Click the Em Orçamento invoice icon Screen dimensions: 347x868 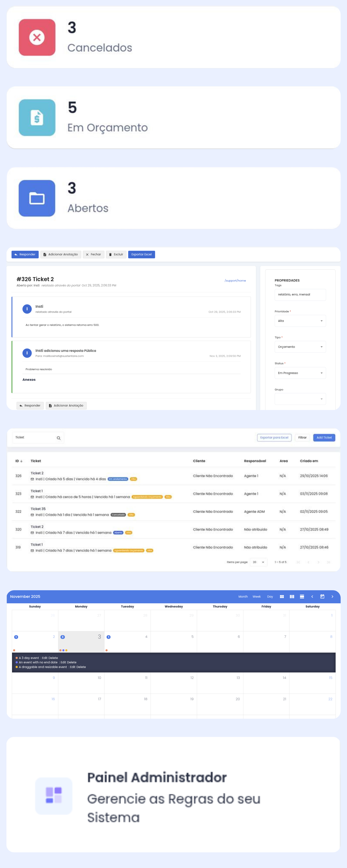coord(37,118)
